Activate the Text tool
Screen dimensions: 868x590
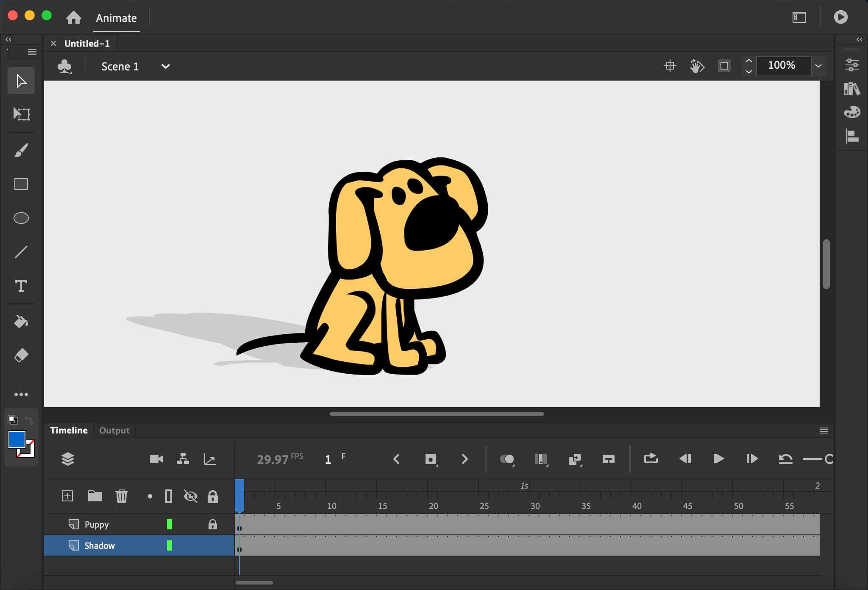[x=21, y=286]
